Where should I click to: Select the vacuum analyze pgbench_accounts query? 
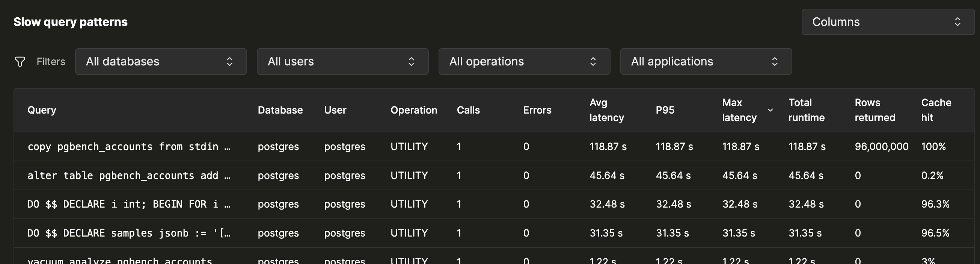point(119,261)
